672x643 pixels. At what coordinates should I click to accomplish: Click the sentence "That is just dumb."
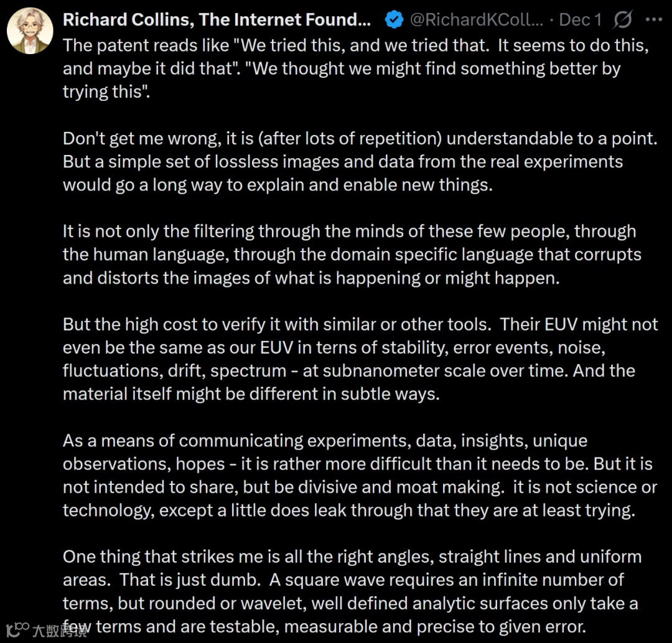tap(190, 580)
